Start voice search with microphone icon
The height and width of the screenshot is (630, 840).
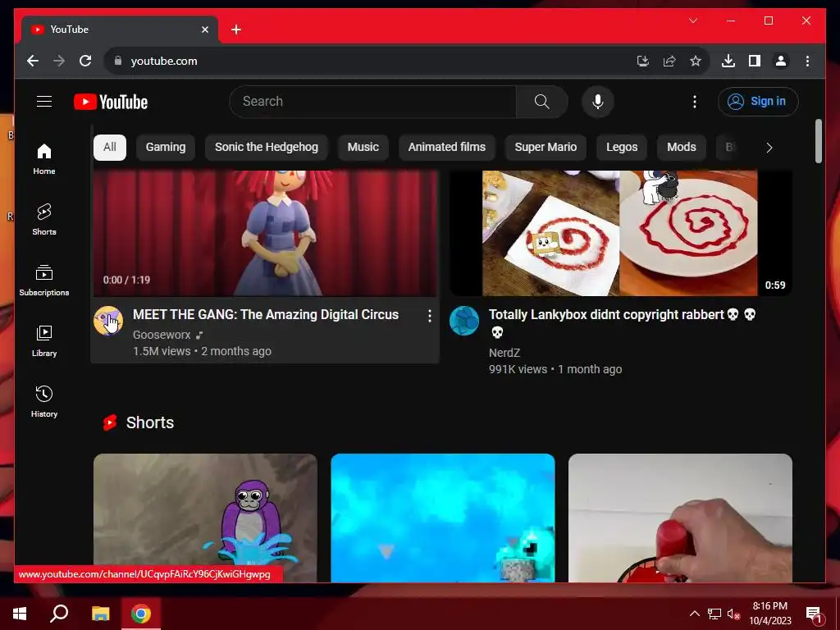(x=598, y=101)
